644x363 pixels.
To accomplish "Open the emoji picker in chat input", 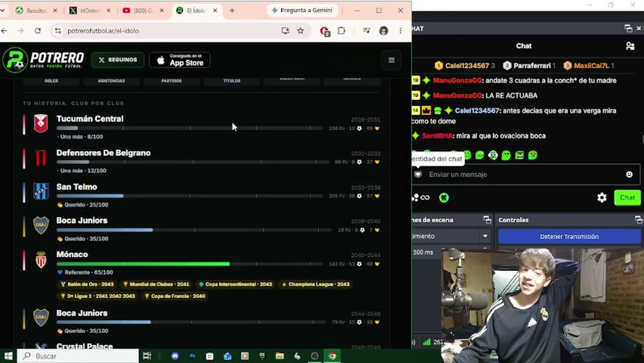I will point(629,174).
